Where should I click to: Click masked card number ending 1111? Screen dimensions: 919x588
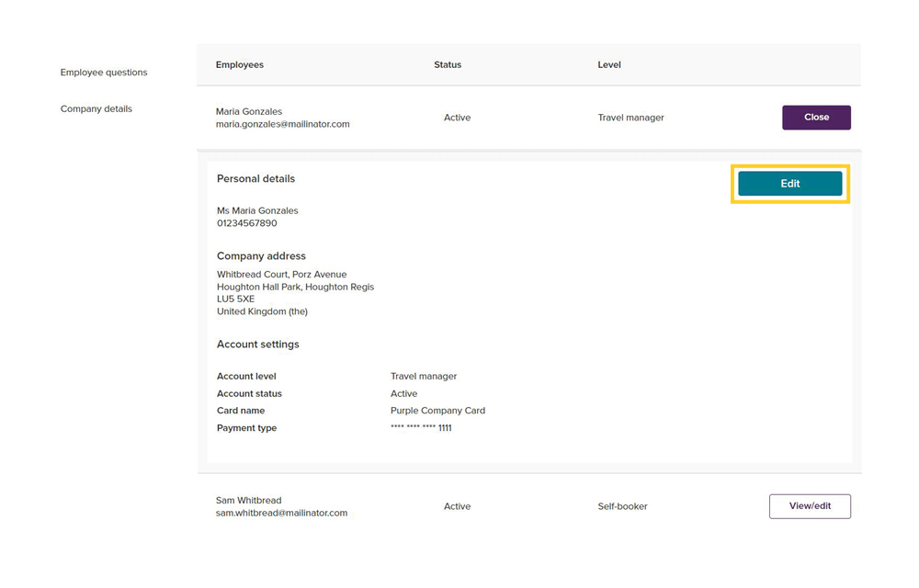421,427
